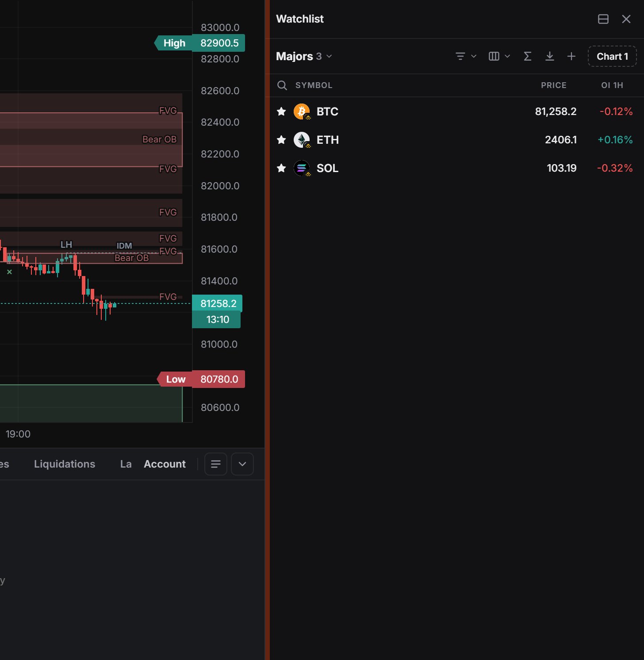Click the LH chart annotation
Image resolution: width=644 pixels, height=660 pixels.
[66, 245]
